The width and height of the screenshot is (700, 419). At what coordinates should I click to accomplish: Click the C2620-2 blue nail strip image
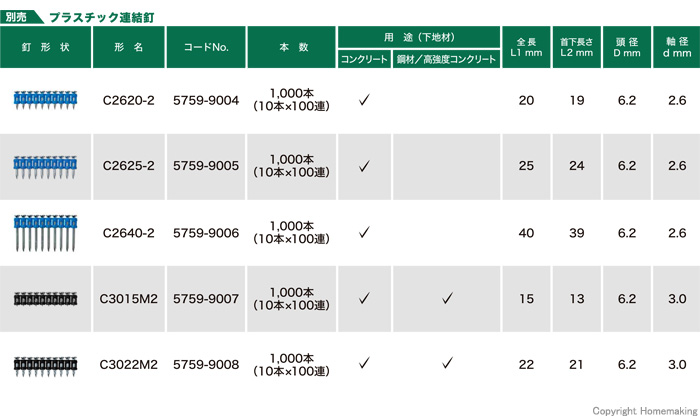tap(45, 99)
